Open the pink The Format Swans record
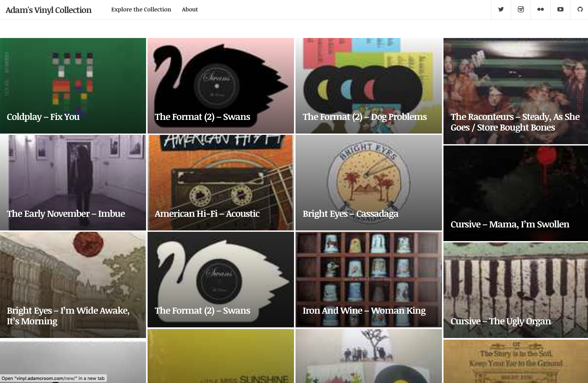This screenshot has width=588, height=383. [221, 86]
